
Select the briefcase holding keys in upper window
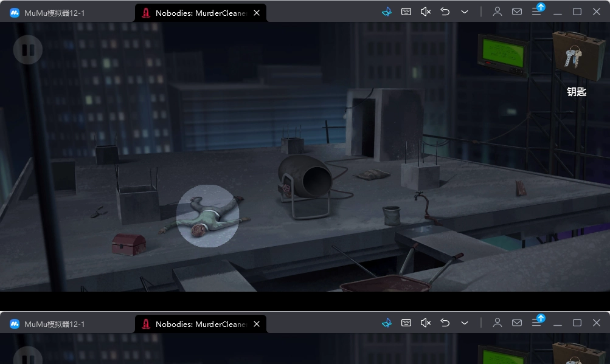(575, 56)
